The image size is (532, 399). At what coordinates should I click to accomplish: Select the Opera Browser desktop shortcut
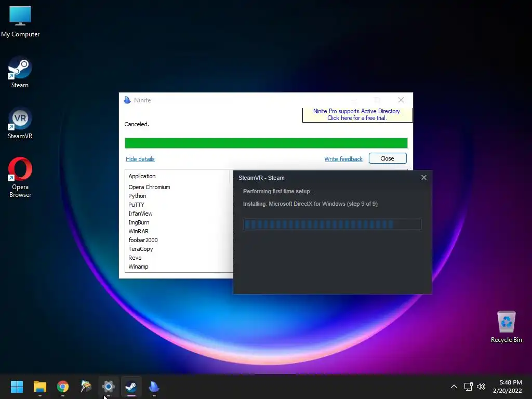20,178
